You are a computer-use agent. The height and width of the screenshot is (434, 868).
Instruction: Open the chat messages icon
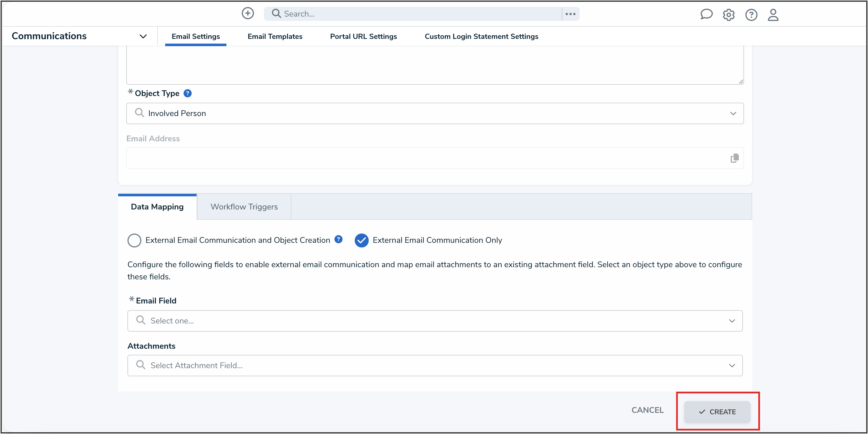[x=706, y=15]
